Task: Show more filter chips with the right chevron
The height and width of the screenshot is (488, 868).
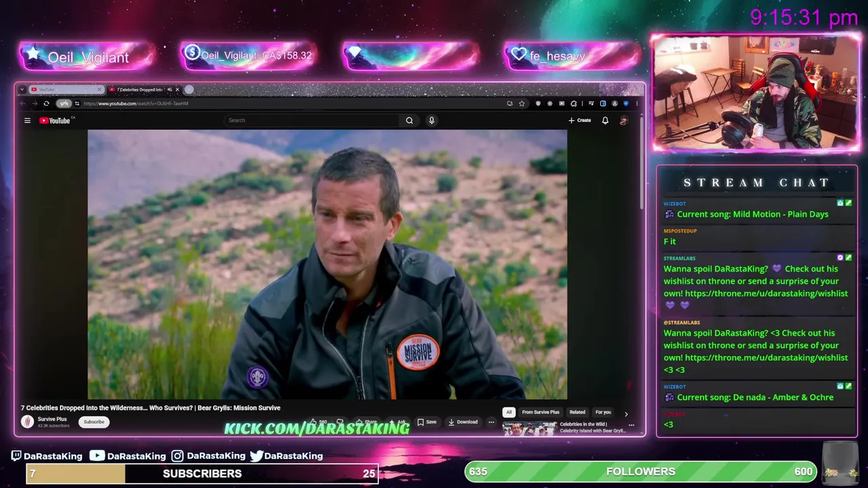Action: coord(626,413)
